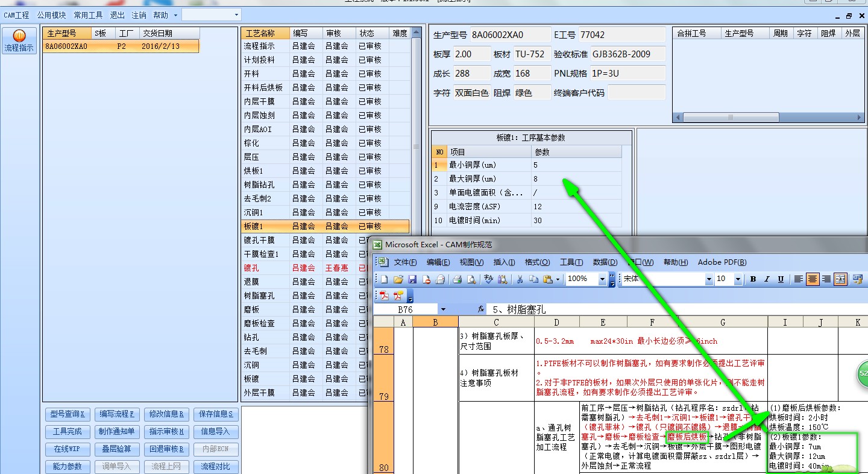The image size is (868, 474).
Task: Toggle Italic formatting in Excel
Action: tap(767, 279)
